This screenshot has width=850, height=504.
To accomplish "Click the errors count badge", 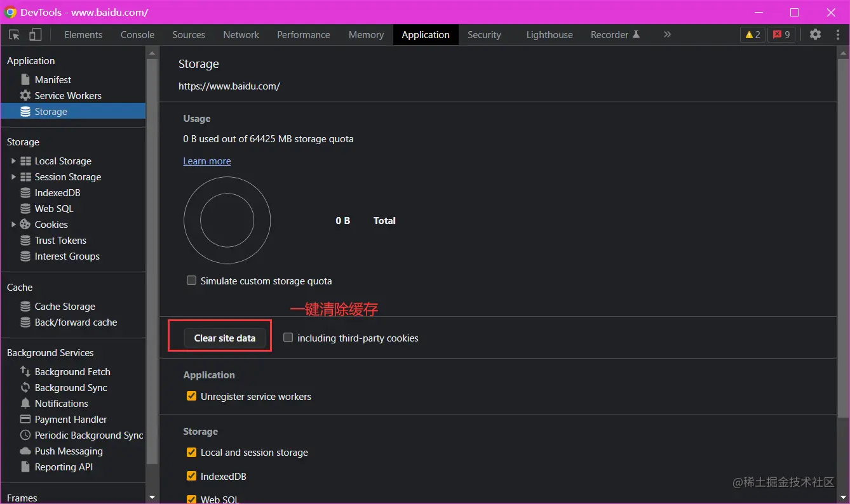I will coord(781,35).
